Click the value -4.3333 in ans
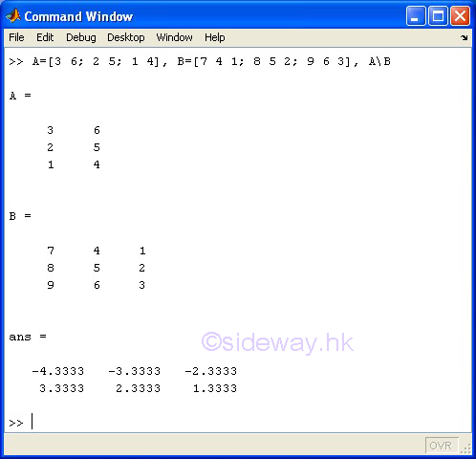Screen dimensions: 476x459 58,371
